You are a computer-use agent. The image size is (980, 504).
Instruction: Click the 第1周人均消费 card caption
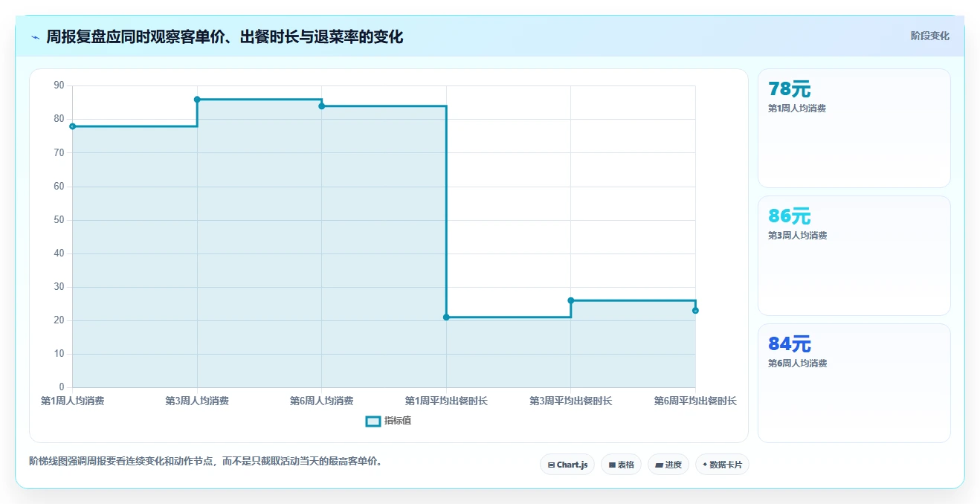[x=797, y=109]
